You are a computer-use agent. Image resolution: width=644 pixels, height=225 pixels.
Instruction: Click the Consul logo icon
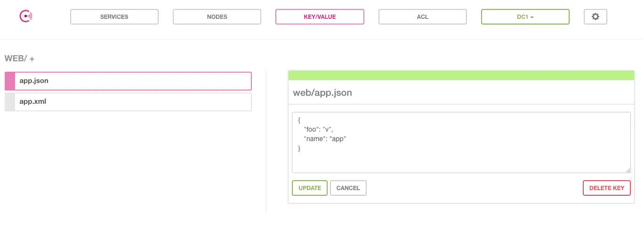point(26,17)
